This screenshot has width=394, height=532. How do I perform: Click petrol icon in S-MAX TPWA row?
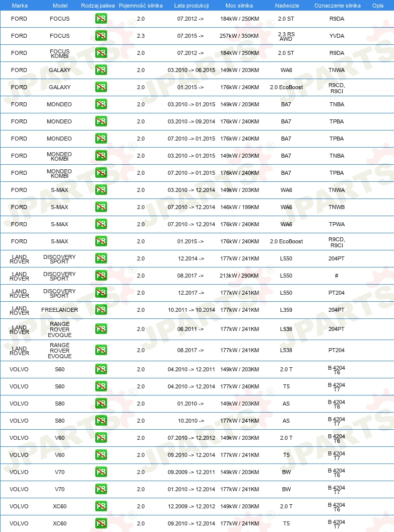click(101, 224)
